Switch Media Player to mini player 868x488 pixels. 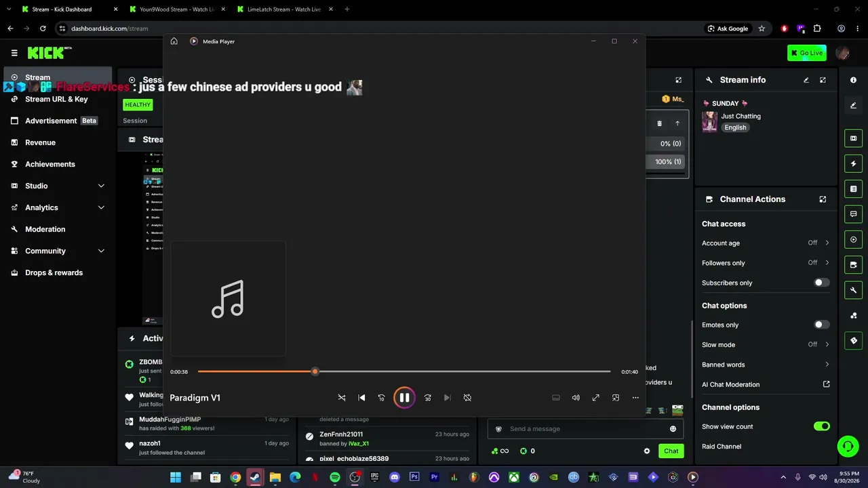coord(616,398)
